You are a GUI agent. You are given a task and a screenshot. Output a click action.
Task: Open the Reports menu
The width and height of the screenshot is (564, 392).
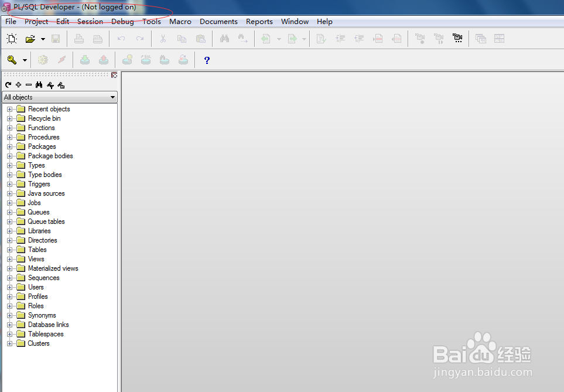pyautogui.click(x=259, y=22)
